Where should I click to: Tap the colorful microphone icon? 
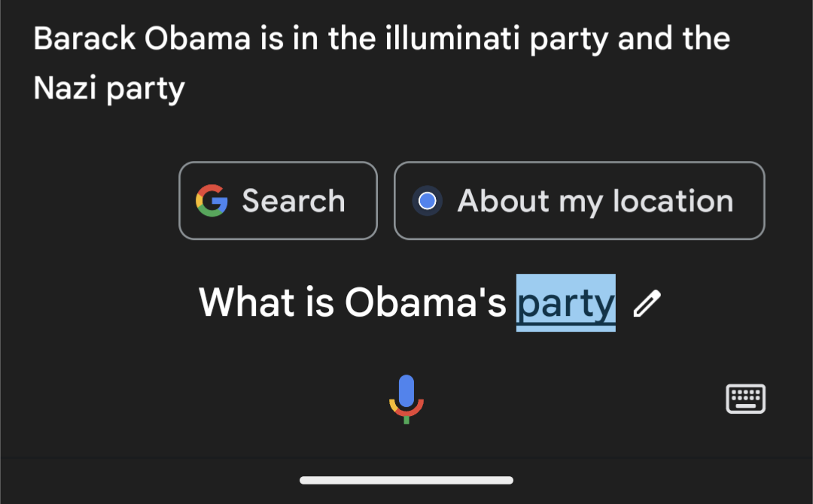(x=406, y=399)
